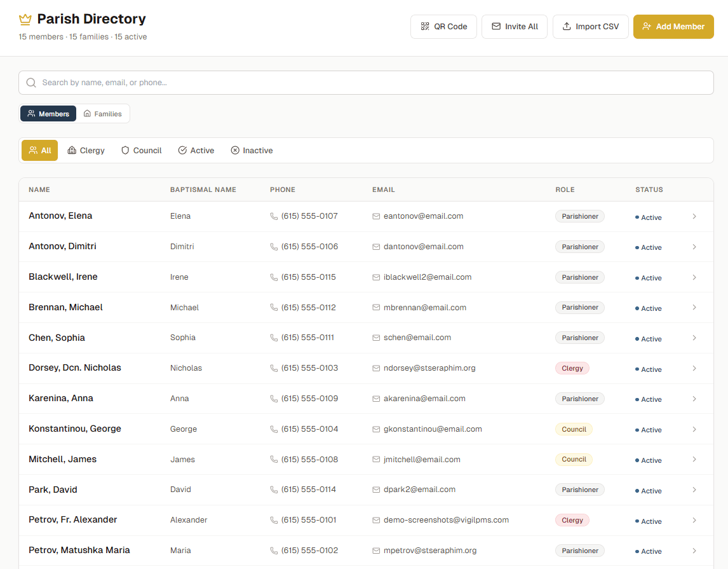
Task: Show only Inactive members
Action: click(252, 151)
